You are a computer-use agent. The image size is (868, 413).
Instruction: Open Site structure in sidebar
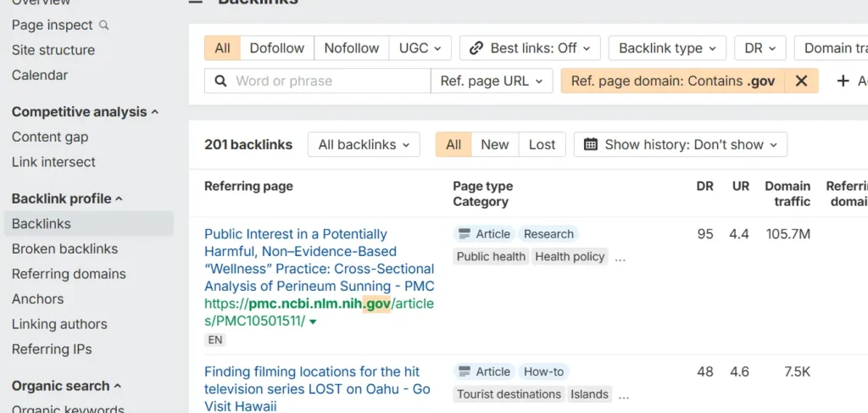coord(53,50)
